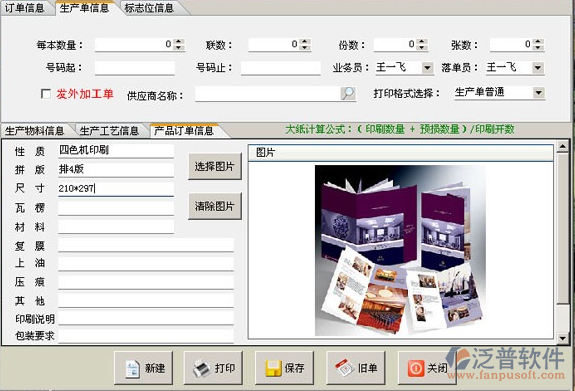Screen dimensions: 575x391
Task: Switch to the 生产工艺信息 tab
Action: [x=109, y=131]
